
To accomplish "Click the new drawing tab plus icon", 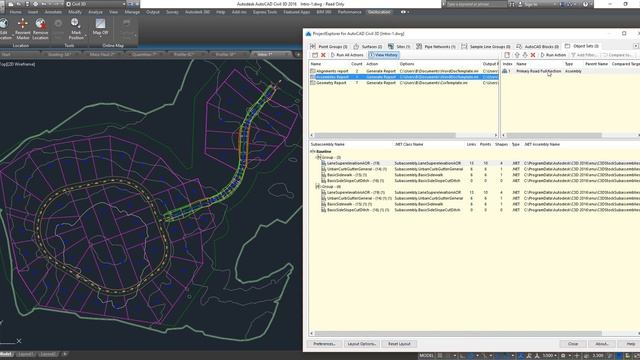I will [x=298, y=54].
